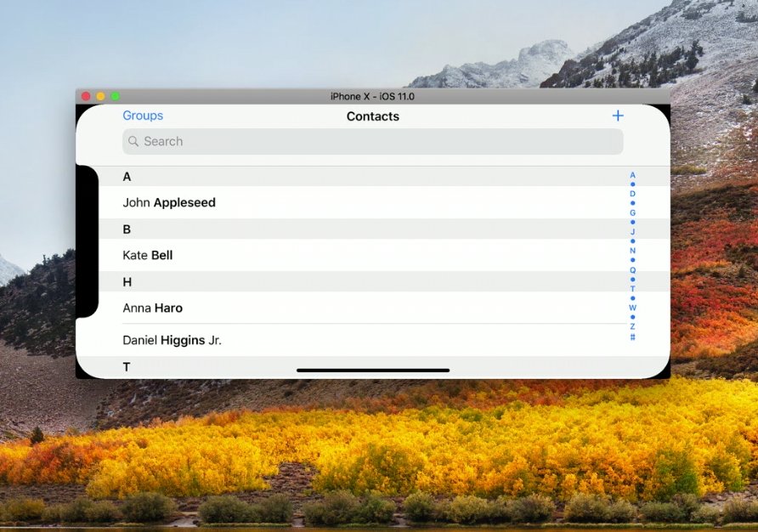Viewport: 758px width, 532px height.
Task: Jump to letter A in index bar
Action: (632, 175)
